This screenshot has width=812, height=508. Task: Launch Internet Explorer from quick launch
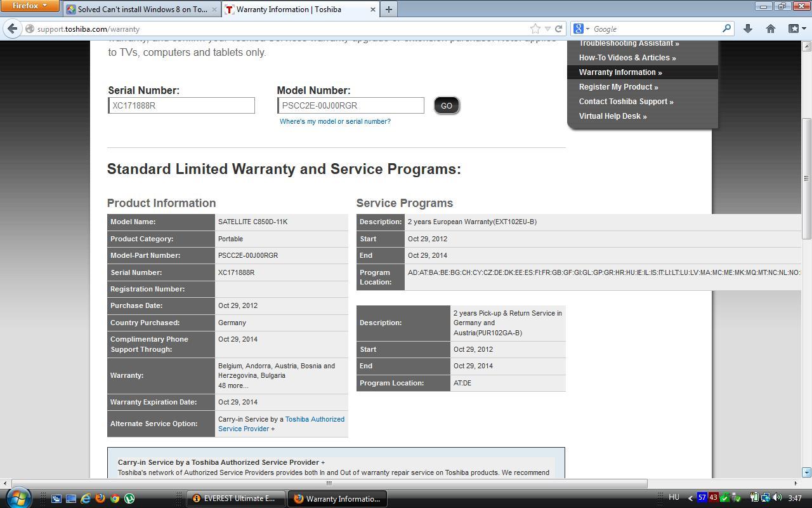click(86, 498)
